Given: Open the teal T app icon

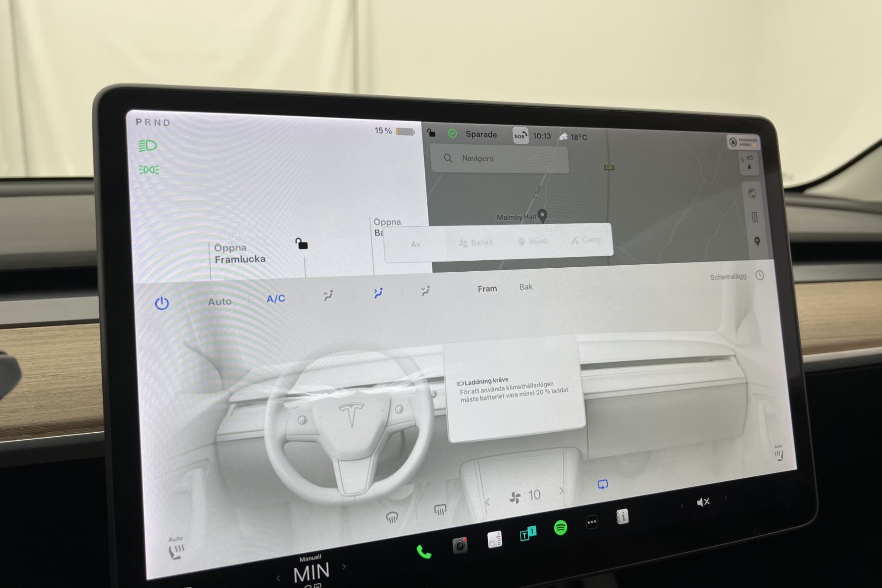Looking at the screenshot, I should click(528, 533).
